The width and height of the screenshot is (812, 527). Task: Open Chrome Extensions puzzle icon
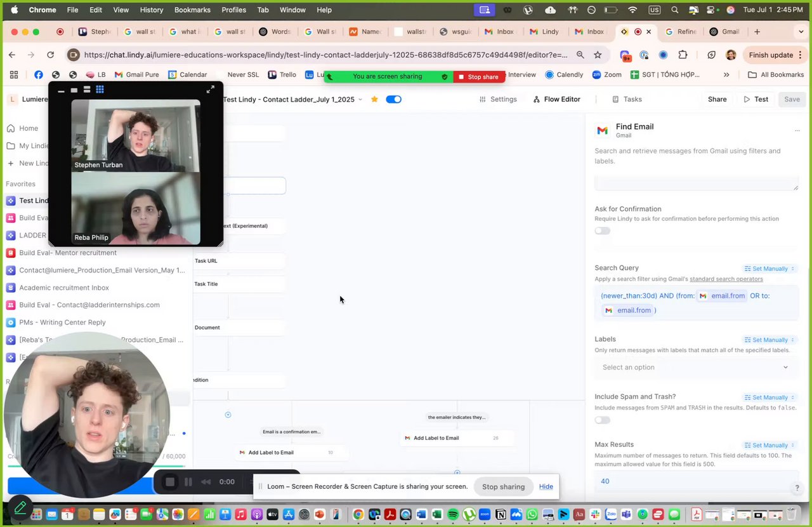point(683,55)
